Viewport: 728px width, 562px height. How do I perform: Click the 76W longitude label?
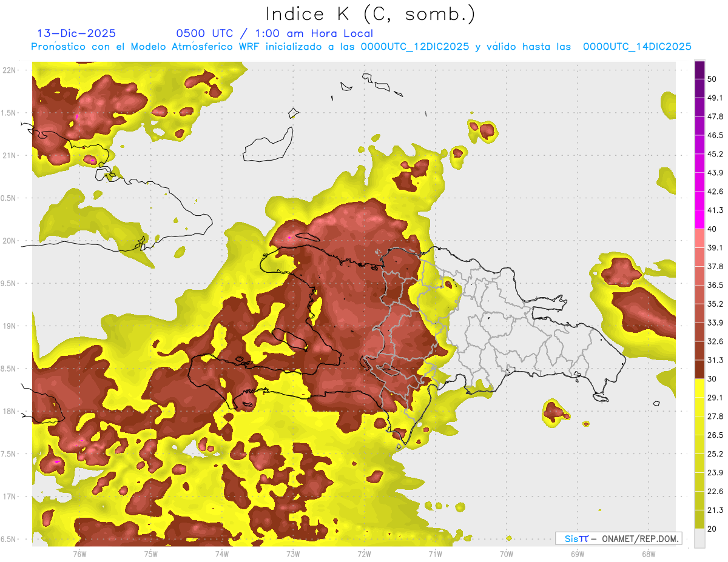pyautogui.click(x=79, y=554)
